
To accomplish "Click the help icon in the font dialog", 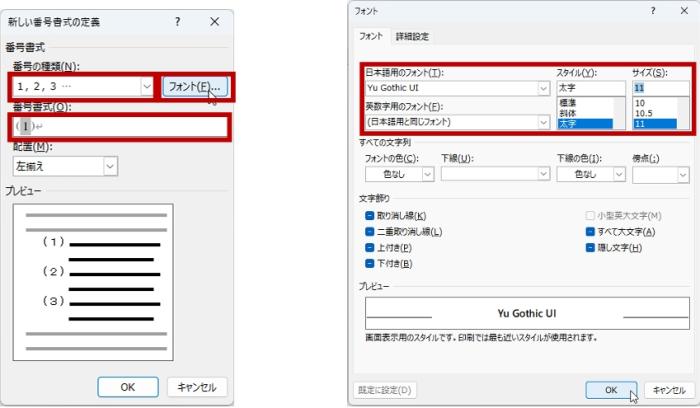I will pyautogui.click(x=653, y=11).
